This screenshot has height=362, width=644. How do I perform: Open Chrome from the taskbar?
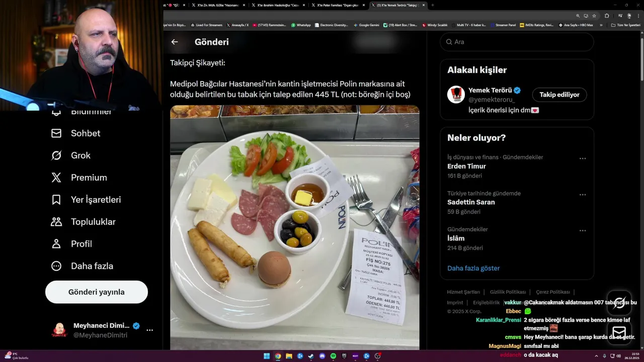tap(278, 356)
